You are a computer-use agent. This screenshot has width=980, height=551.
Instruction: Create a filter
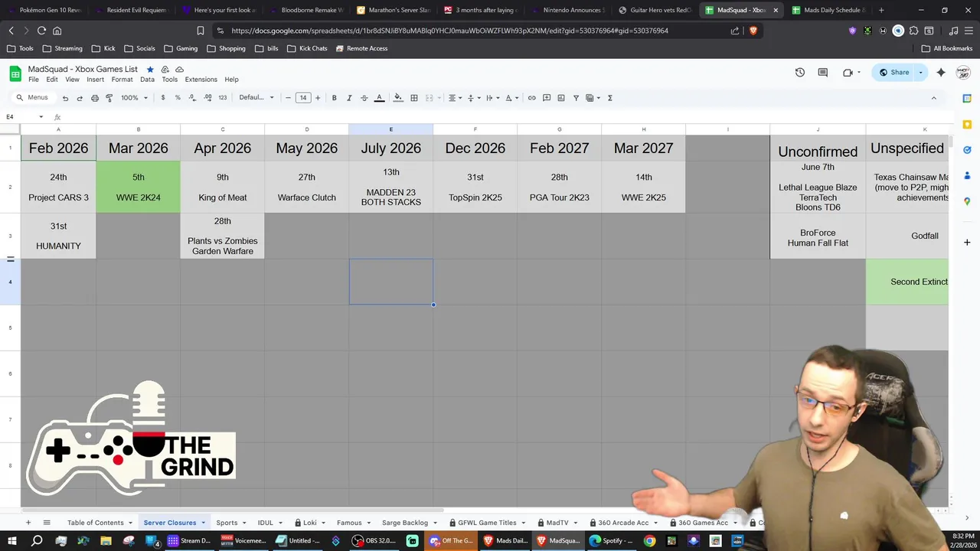click(576, 98)
